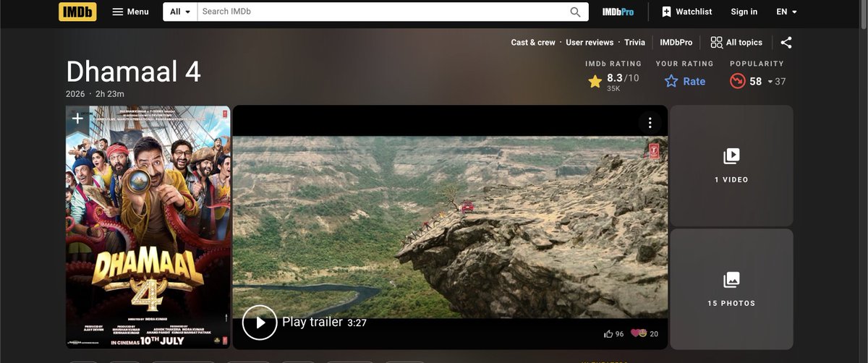Click the thumbs-up like icon with 96
Screen dimensions: 868x363
(x=613, y=334)
